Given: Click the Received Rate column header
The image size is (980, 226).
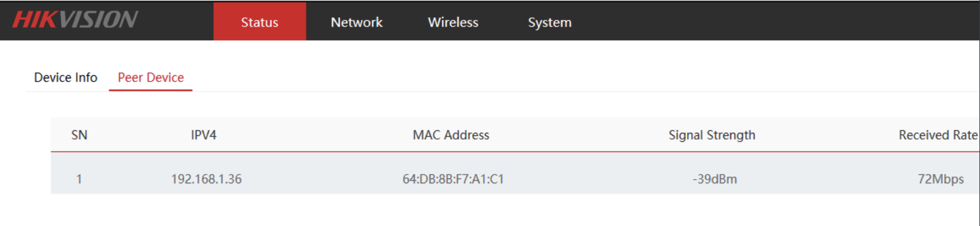Looking at the screenshot, I should tap(938, 135).
